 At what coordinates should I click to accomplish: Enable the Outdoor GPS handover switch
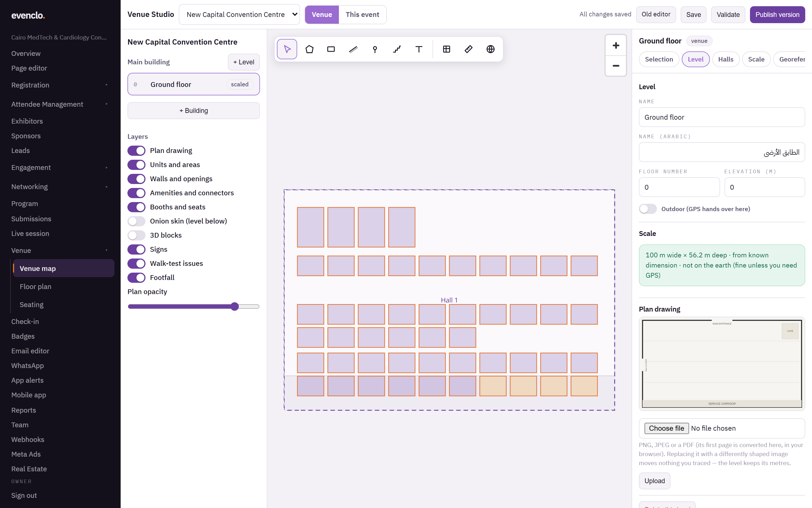(648, 209)
